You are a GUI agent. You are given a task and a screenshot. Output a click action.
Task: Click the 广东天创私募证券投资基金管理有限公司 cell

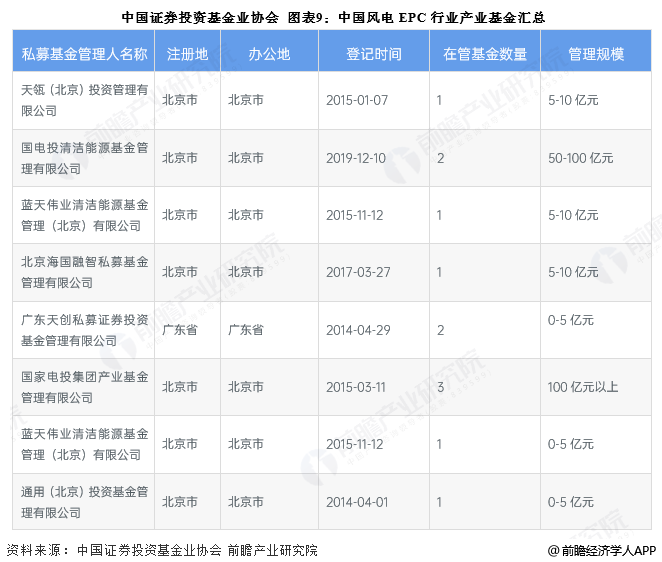[x=84, y=330]
